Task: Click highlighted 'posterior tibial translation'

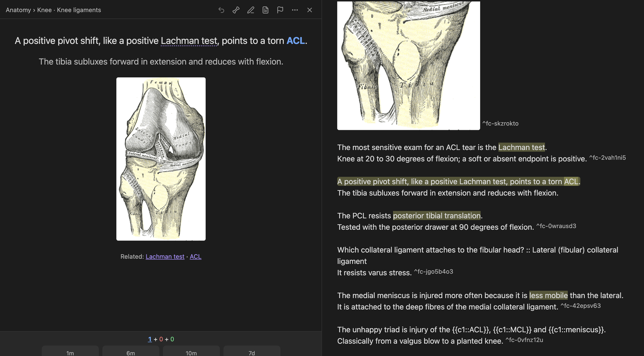Action: point(437,216)
